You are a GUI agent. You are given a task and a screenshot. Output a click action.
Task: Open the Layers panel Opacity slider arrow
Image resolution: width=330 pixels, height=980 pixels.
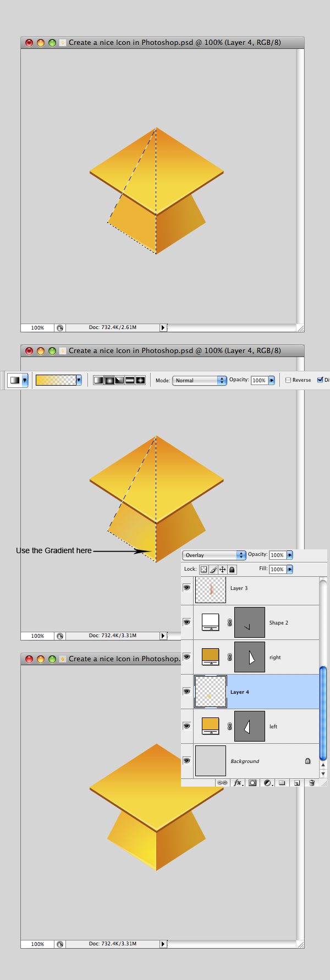point(290,555)
